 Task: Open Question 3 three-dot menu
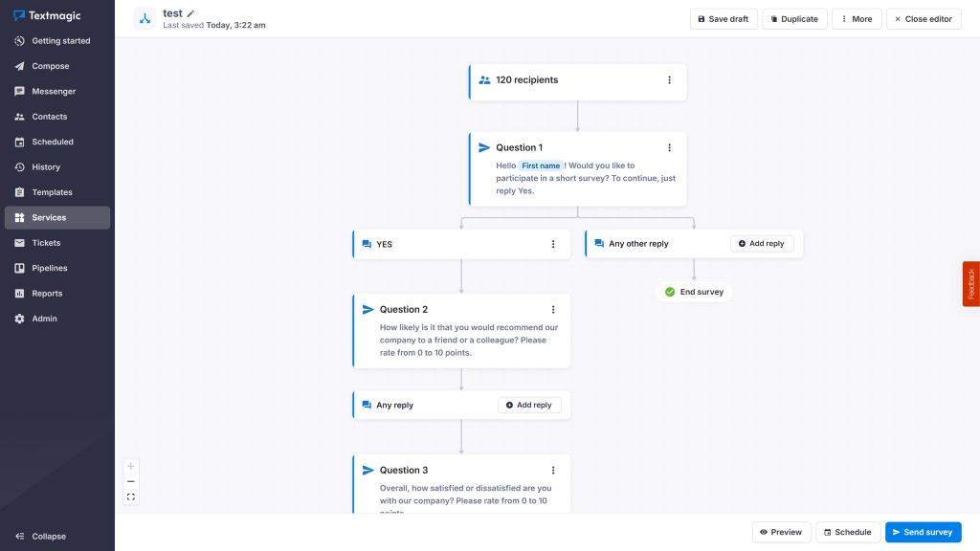[x=553, y=471]
